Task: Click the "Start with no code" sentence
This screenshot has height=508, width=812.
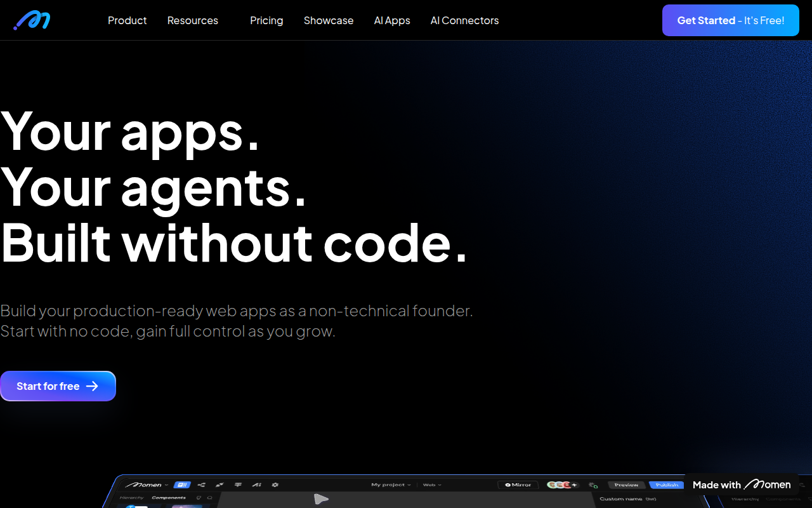Action: point(167,331)
